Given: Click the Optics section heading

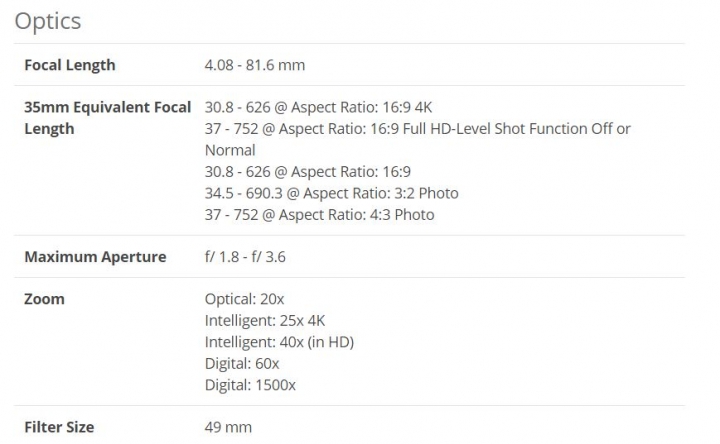Looking at the screenshot, I should (48, 21).
